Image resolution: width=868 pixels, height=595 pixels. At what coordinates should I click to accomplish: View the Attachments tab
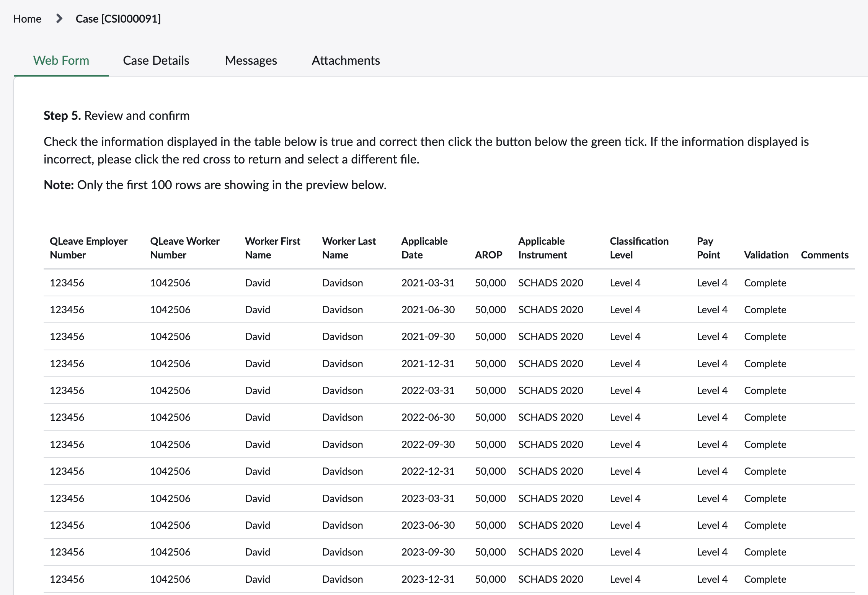346,60
